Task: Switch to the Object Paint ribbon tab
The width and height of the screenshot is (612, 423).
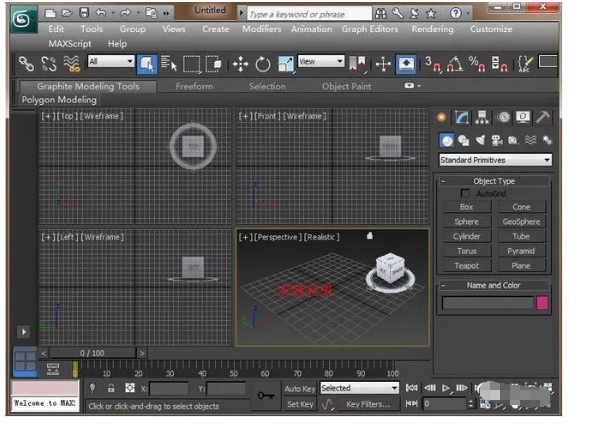Action: click(347, 86)
